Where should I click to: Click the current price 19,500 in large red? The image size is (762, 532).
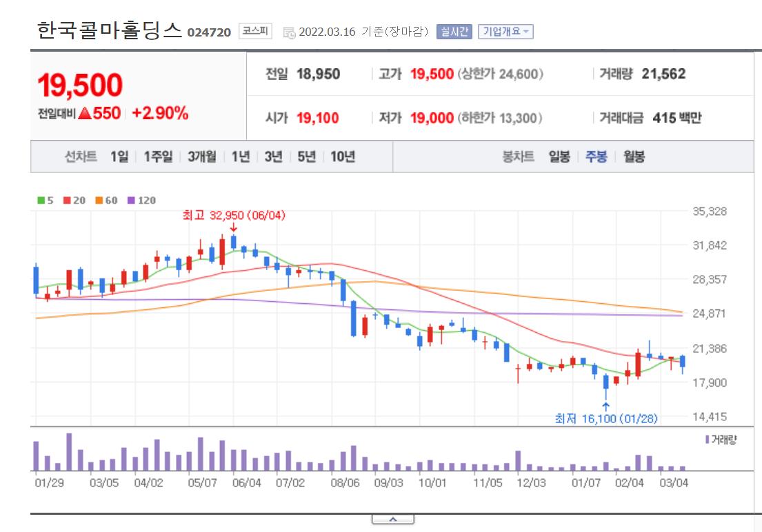click(x=80, y=85)
